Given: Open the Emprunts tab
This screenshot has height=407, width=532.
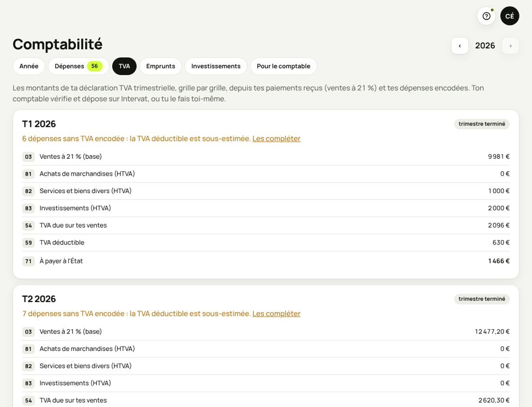Looking at the screenshot, I should coord(161,66).
